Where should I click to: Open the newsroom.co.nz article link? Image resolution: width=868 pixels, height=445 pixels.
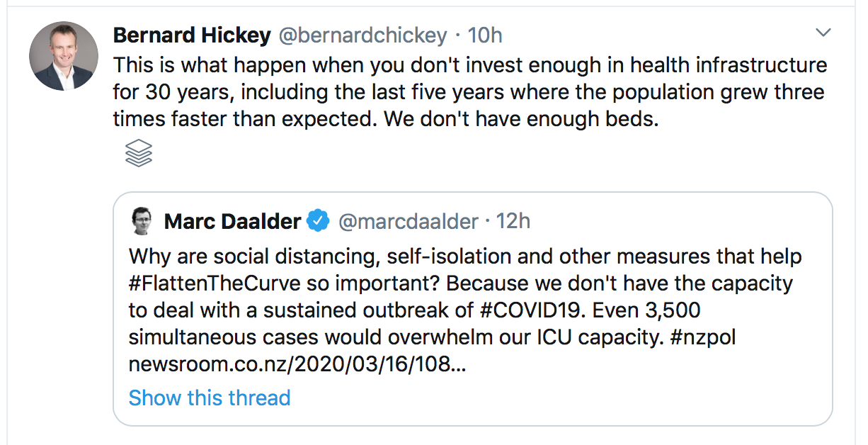click(297, 364)
